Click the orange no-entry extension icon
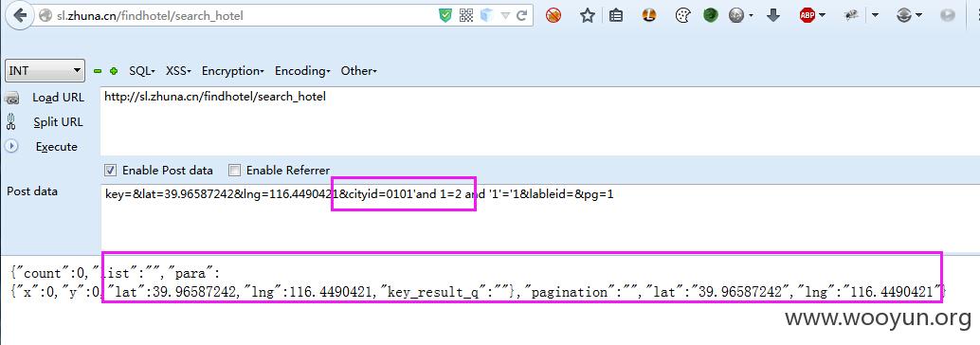 coord(554,15)
